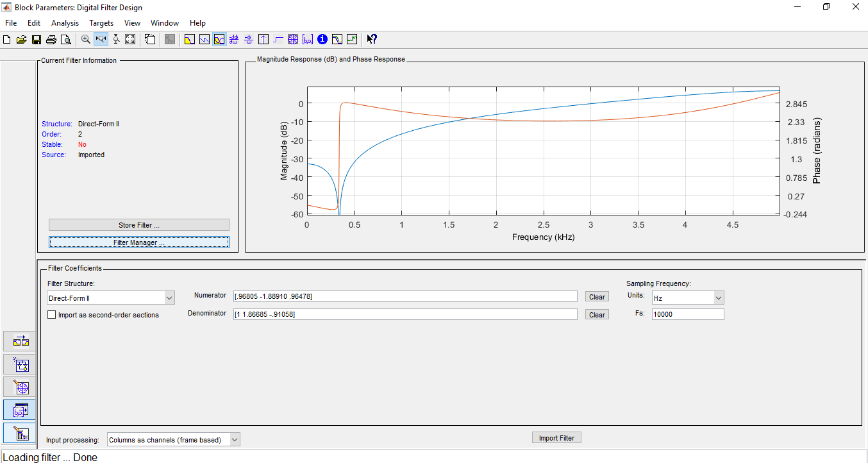Click the Store Filter button
This screenshot has width=868, height=463.
[x=139, y=225]
